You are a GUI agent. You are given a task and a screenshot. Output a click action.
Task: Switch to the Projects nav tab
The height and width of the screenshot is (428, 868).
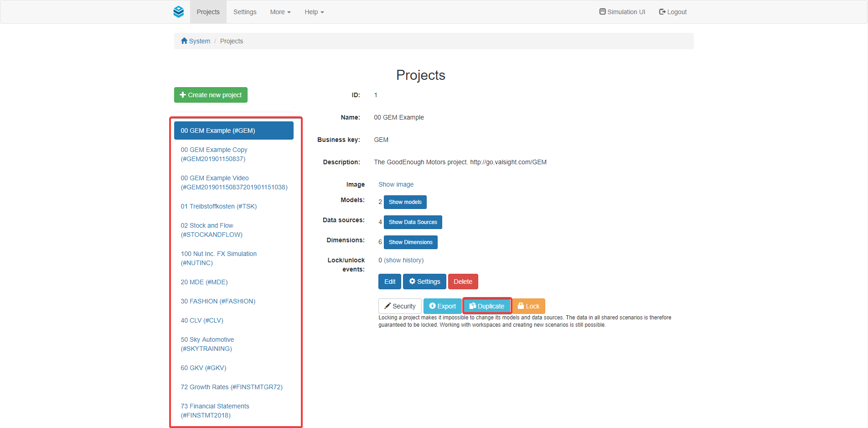[208, 12]
